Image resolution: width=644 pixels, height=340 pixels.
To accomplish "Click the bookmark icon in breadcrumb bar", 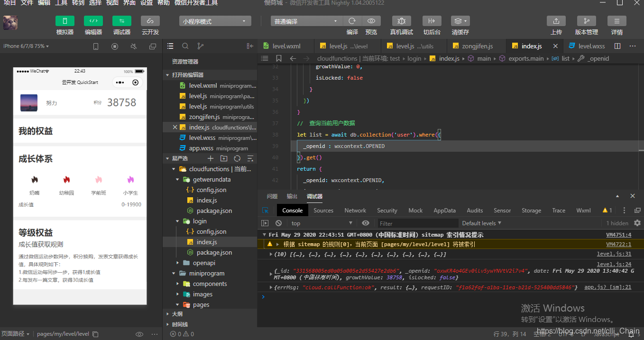I will 279,58.
